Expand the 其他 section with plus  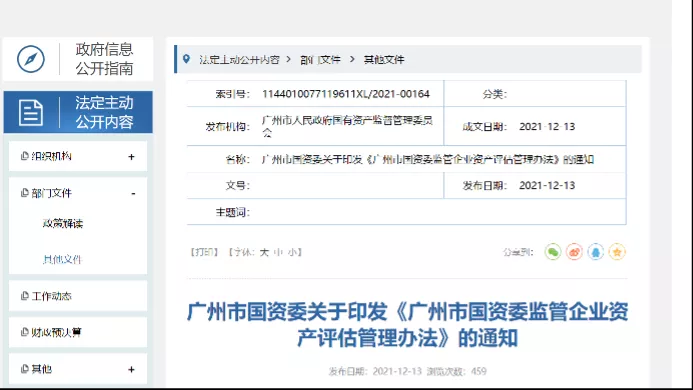pos(131,369)
